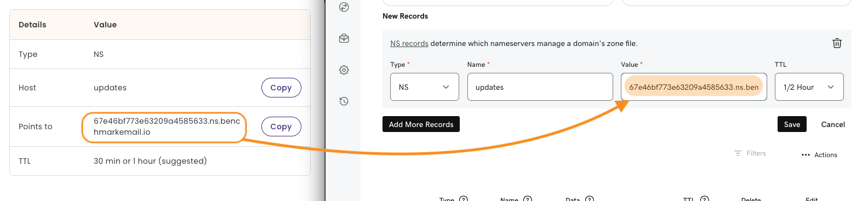868x201 pixels.
Task: Click the 'TTL' row label in Details table
Action: click(x=25, y=161)
